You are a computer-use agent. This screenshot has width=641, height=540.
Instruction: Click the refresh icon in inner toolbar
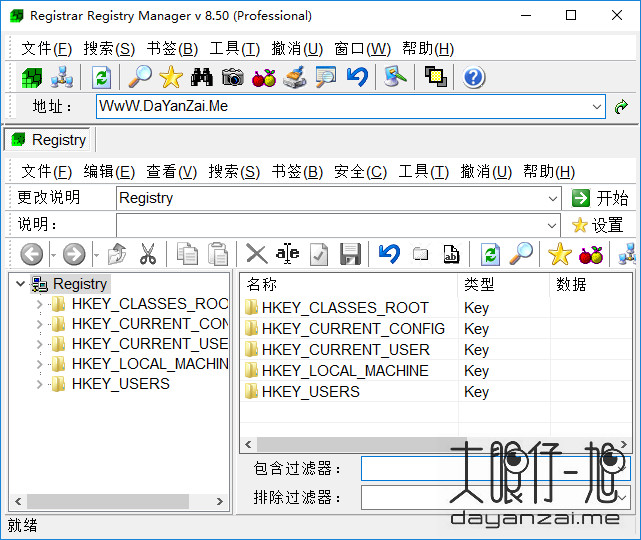pyautogui.click(x=490, y=254)
